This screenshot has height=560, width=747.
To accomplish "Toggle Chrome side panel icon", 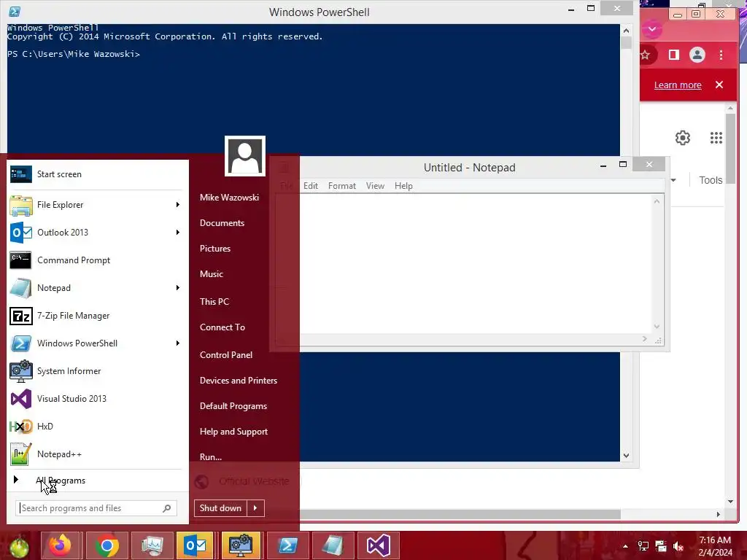I will (x=673, y=55).
